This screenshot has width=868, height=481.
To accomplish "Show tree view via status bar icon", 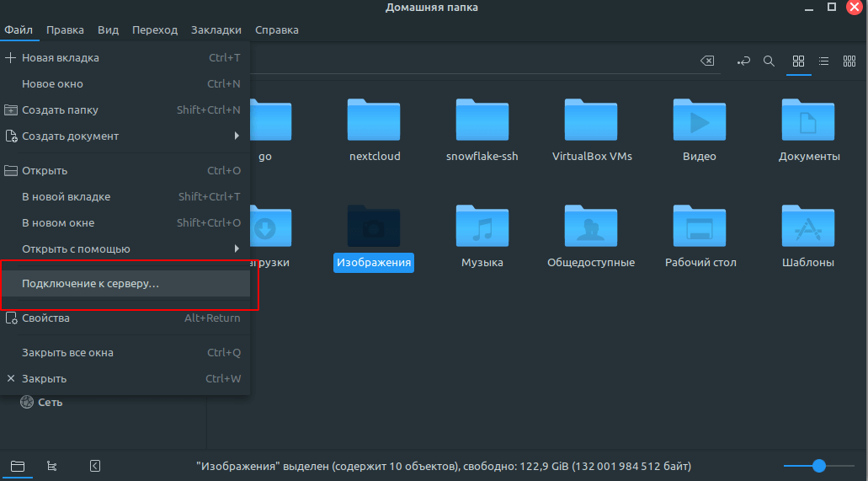I will 52,466.
